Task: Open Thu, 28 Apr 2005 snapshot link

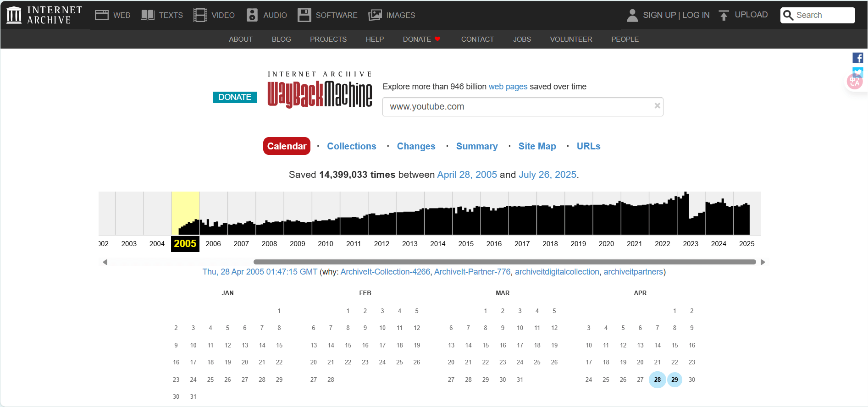Action: [x=260, y=272]
